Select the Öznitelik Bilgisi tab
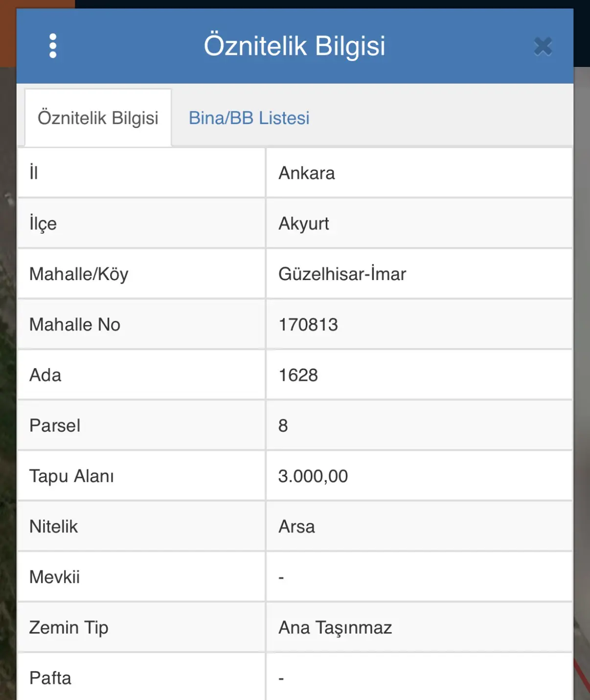 [x=98, y=118]
